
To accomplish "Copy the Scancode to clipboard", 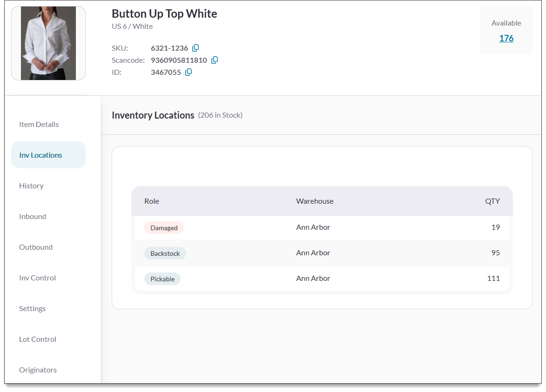I will (x=215, y=60).
